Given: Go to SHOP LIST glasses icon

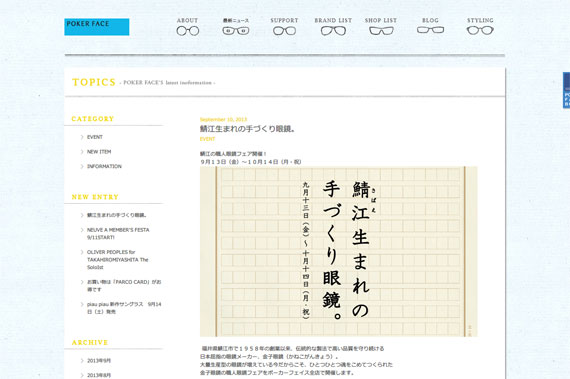Looking at the screenshot, I should click(x=381, y=31).
